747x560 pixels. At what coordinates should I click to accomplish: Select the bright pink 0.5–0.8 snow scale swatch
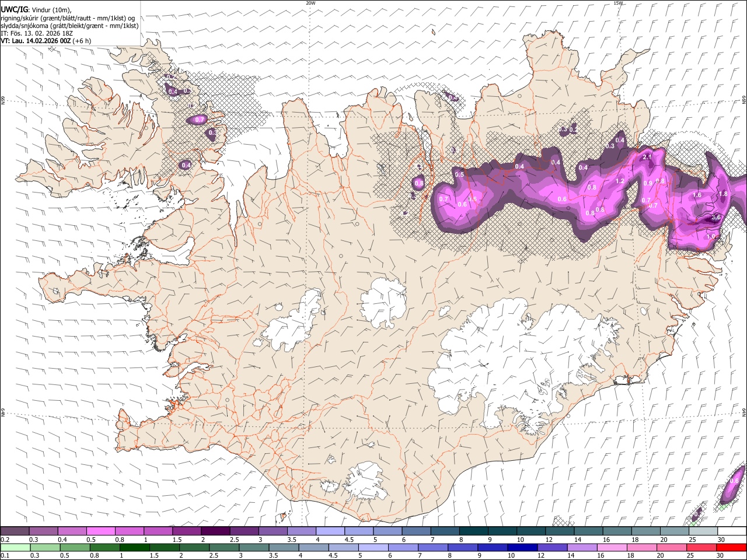100,531
